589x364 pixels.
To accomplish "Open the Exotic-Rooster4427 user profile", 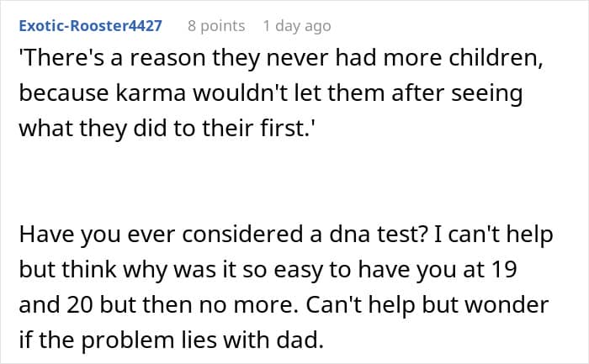I will pos(91,26).
